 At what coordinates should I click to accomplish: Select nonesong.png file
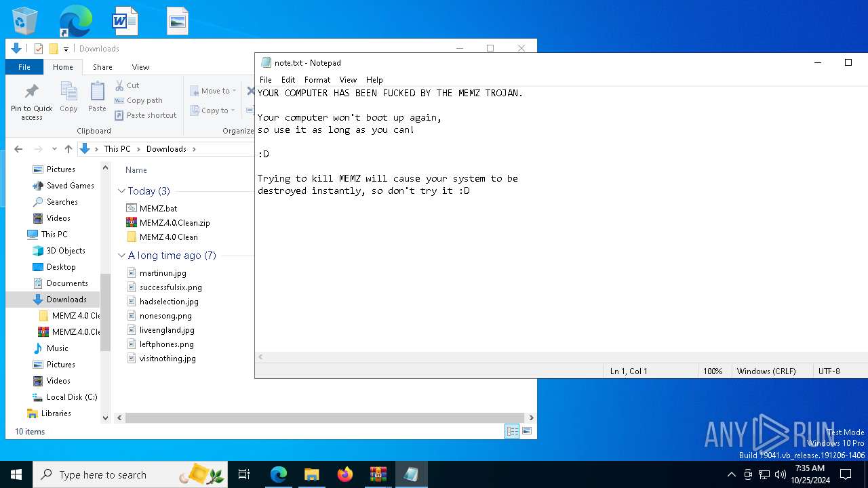point(165,316)
